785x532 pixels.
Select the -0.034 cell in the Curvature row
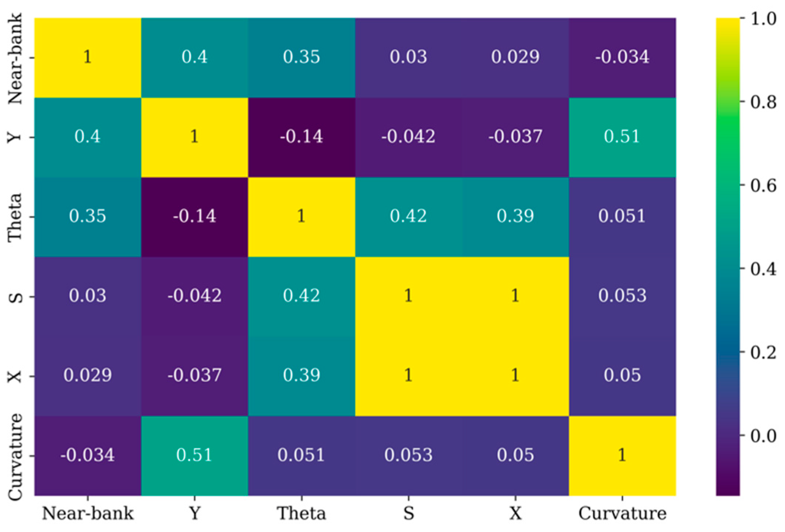pos(88,456)
